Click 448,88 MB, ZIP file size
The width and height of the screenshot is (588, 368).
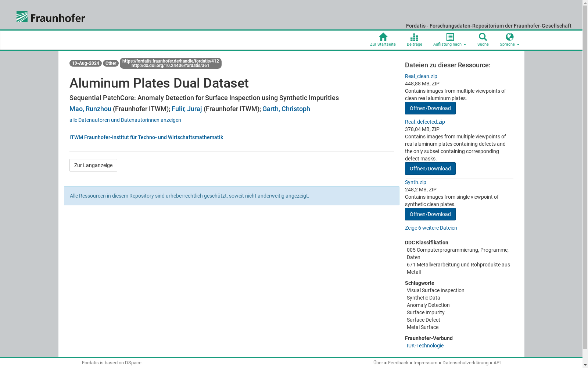coord(422,84)
